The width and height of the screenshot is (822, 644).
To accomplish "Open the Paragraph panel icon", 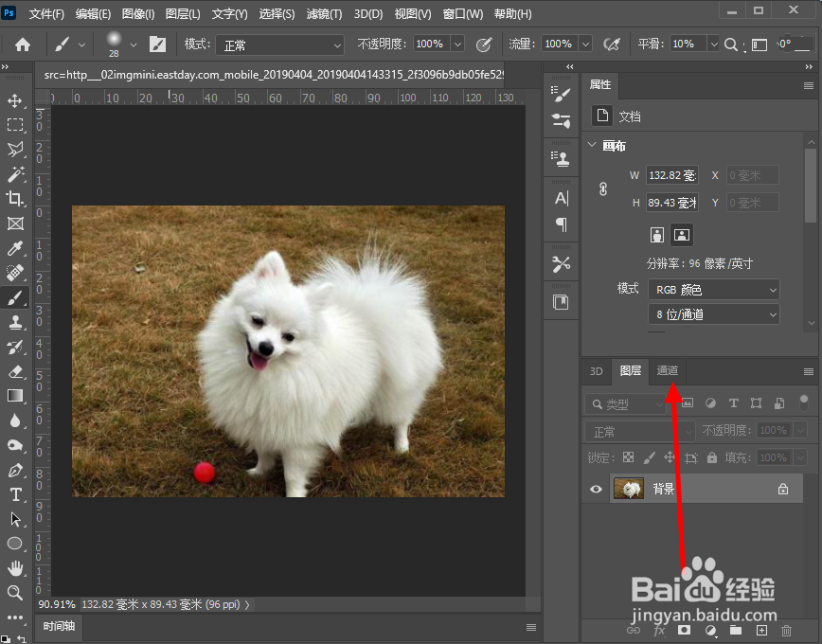I will tap(561, 225).
